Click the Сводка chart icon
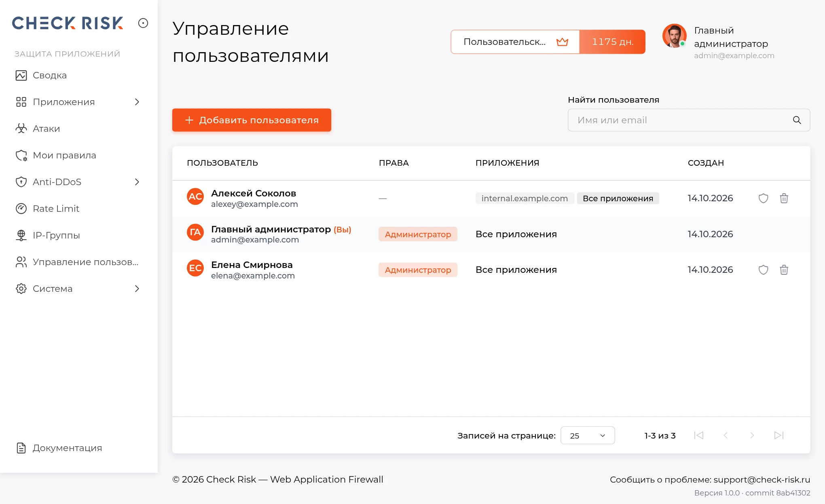Screen dimensions: 825x504 [21, 75]
